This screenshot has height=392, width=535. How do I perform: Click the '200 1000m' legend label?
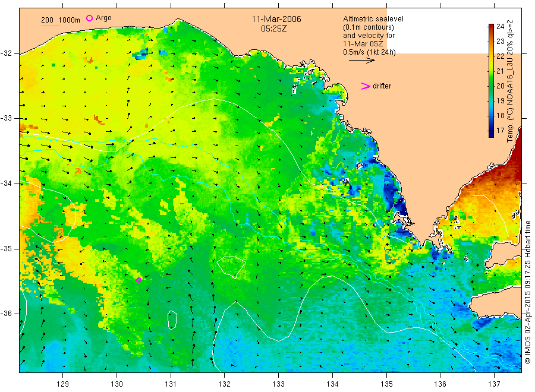[61, 20]
